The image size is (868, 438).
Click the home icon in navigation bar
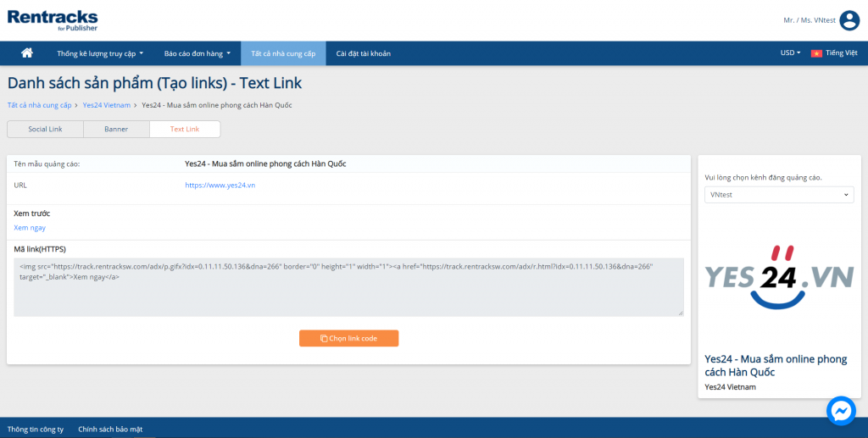(26, 53)
